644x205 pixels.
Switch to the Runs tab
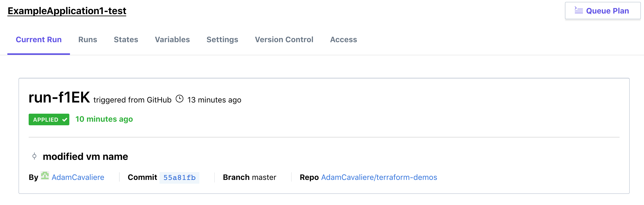[x=87, y=40]
